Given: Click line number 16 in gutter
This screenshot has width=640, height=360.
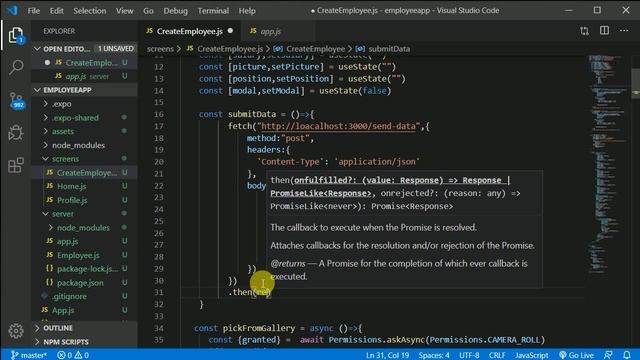Looking at the screenshot, I should pyautogui.click(x=158, y=114).
